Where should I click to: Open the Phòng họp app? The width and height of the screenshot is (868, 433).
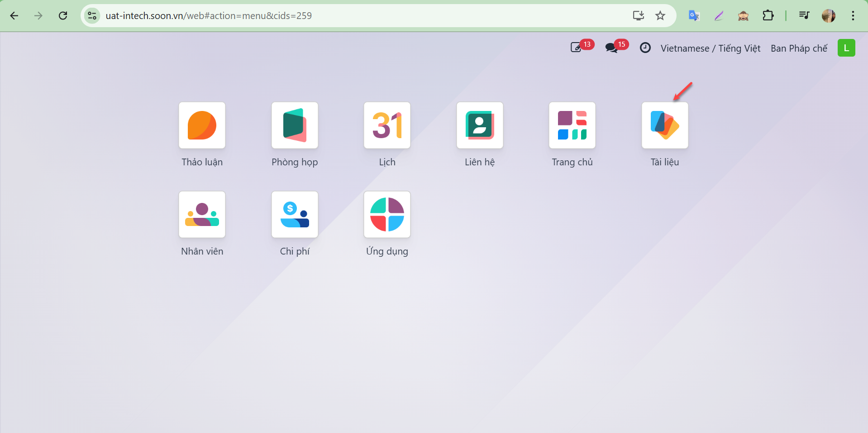(x=295, y=125)
